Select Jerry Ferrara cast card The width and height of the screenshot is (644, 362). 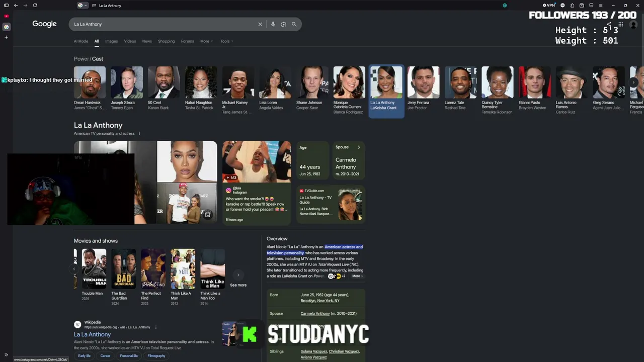[423, 88]
